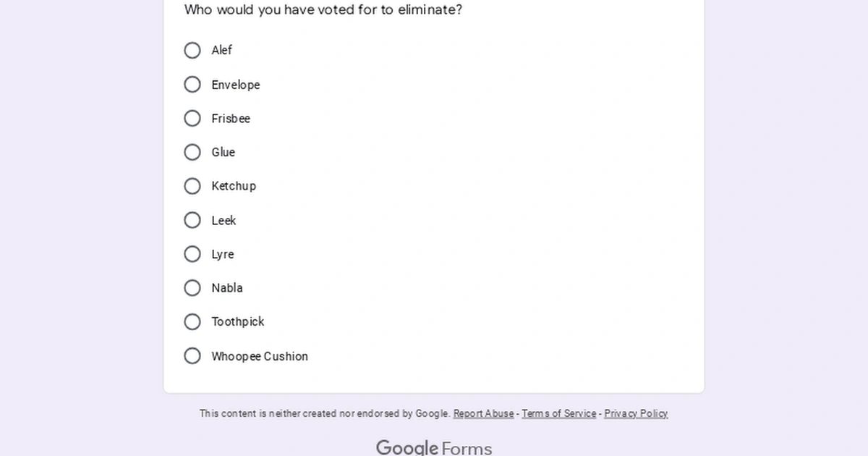The image size is (868, 456).
Task: Select the Glue radio button
Action: [x=192, y=152]
